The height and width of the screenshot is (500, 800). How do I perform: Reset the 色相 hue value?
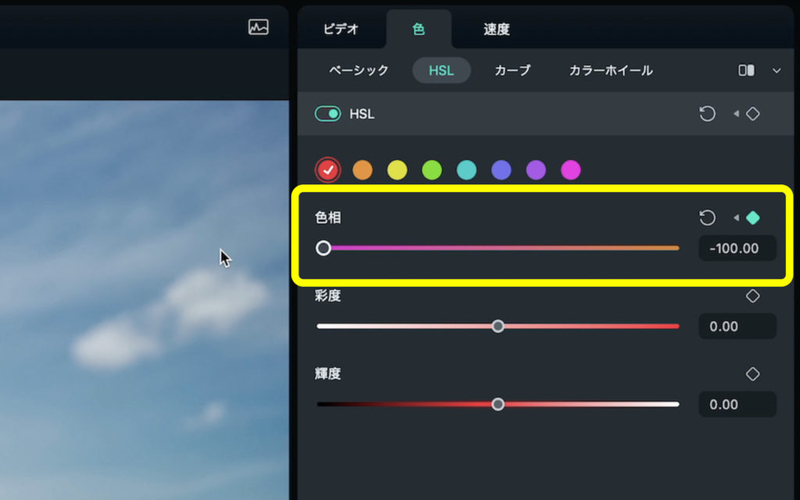click(707, 218)
